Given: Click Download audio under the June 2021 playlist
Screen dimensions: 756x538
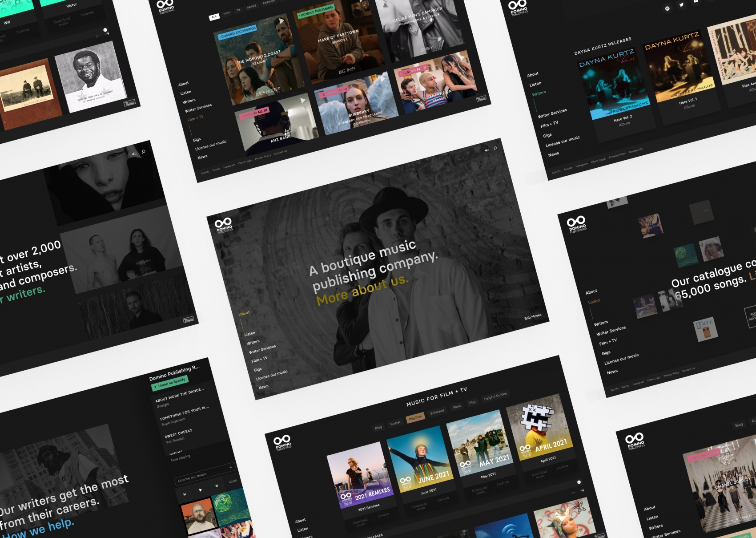Looking at the screenshot, I should [x=420, y=506].
